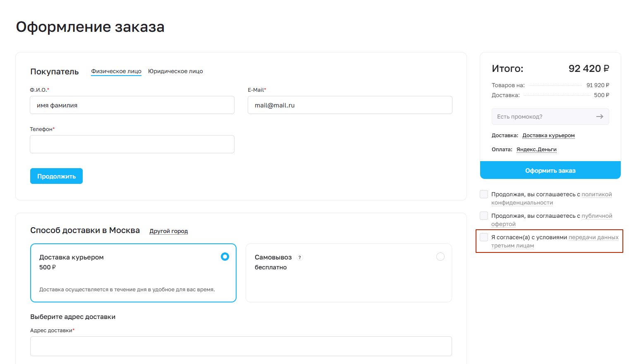Switch to the Физическое лицо tab
The height and width of the screenshot is (364, 634).
(x=116, y=71)
